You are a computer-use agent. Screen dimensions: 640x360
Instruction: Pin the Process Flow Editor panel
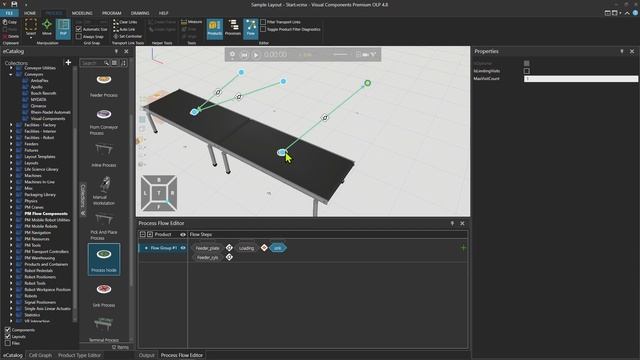[x=452, y=223]
